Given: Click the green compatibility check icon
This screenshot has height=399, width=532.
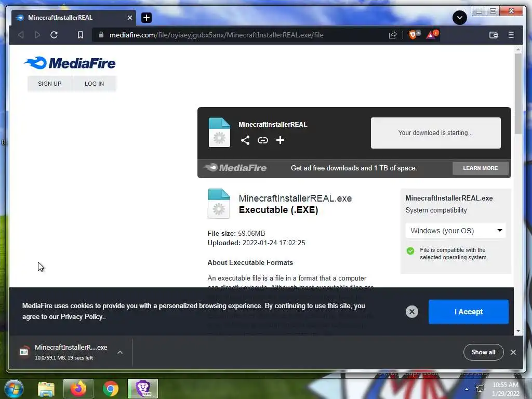Looking at the screenshot, I should click(x=410, y=251).
